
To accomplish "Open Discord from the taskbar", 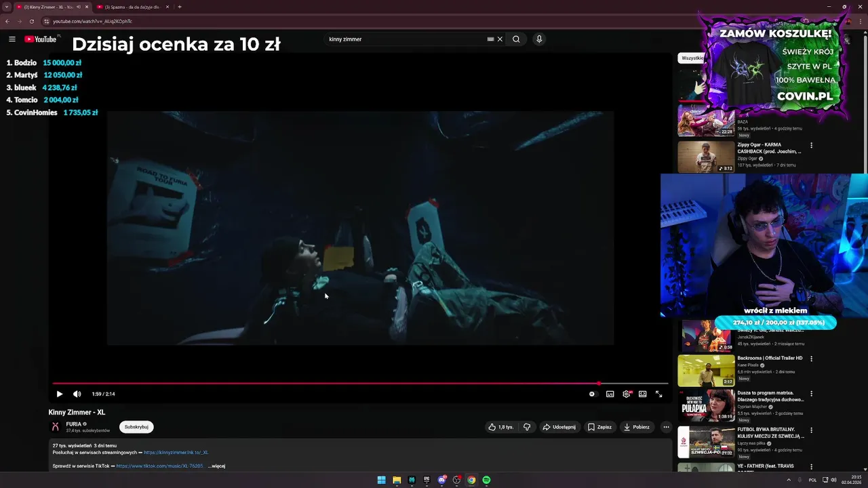I will [x=441, y=480].
